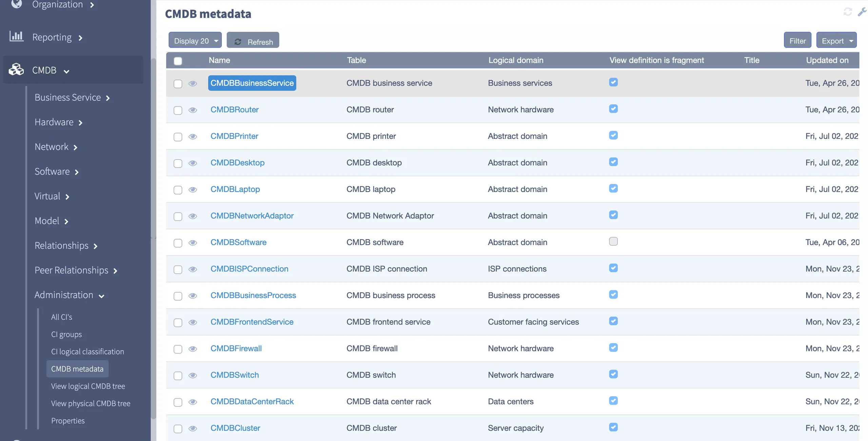Viewport: 868px width, 441px height.
Task: Expand the Business Service submenu
Action: pyautogui.click(x=72, y=97)
